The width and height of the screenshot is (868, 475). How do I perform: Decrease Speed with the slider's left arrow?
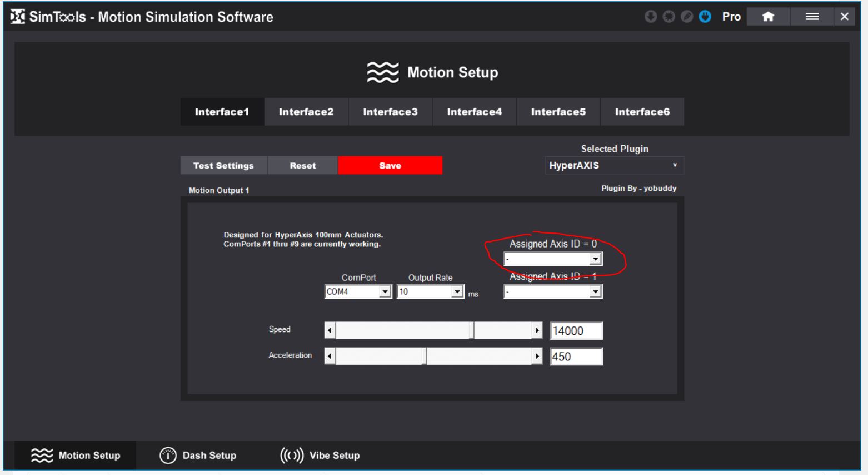[330, 330]
